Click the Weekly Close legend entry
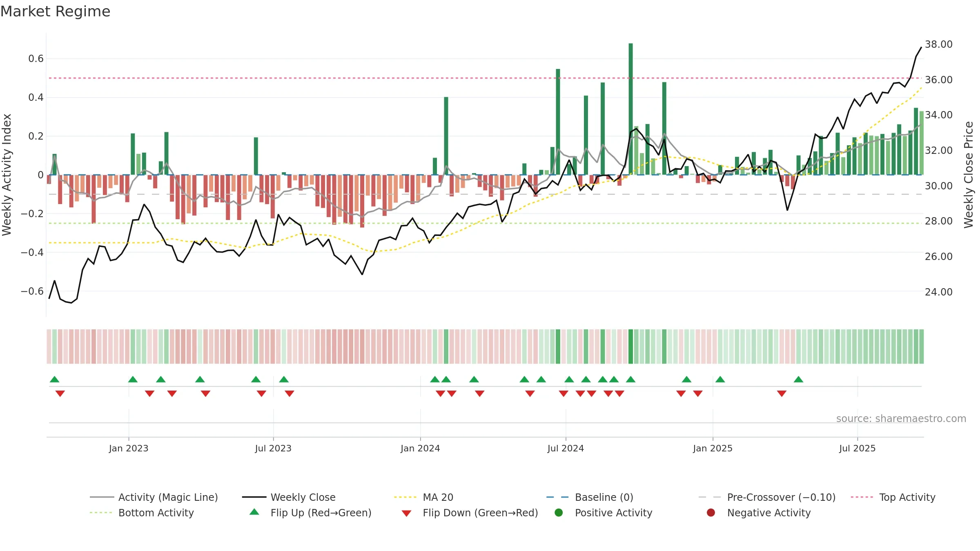The height and width of the screenshot is (551, 980). click(289, 497)
